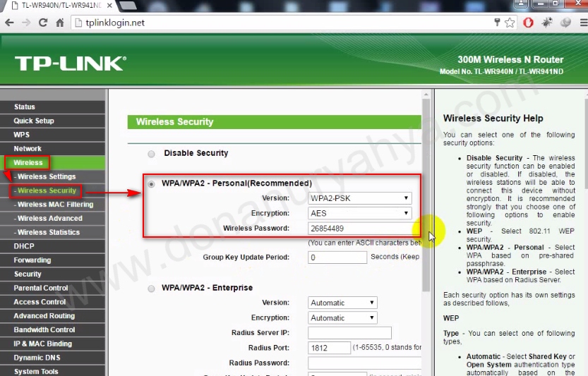This screenshot has height=376, width=588.
Task: Open Quick Setup in the sidebar
Action: click(x=52, y=121)
